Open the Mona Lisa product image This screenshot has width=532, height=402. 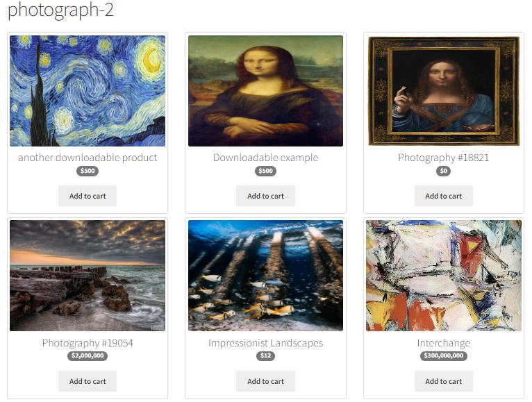click(265, 91)
